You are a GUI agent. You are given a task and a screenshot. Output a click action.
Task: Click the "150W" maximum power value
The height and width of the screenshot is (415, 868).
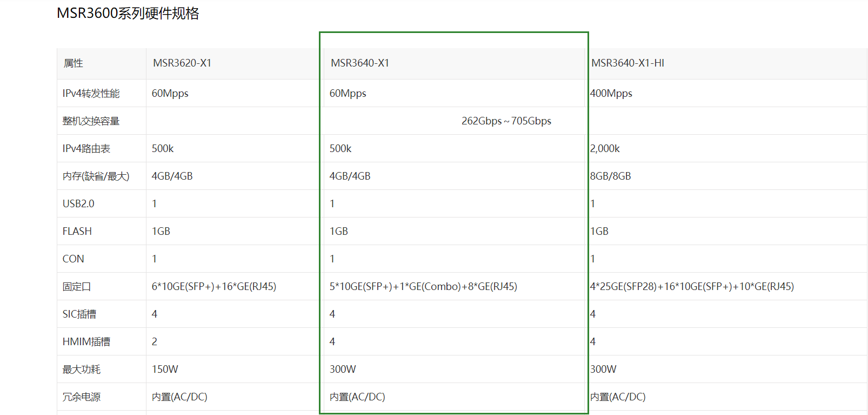165,370
